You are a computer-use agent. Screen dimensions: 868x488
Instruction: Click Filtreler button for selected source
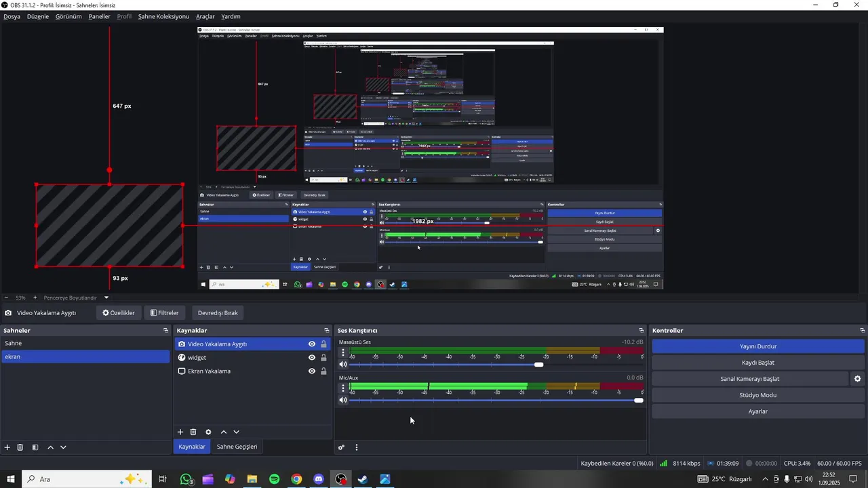coord(164,313)
